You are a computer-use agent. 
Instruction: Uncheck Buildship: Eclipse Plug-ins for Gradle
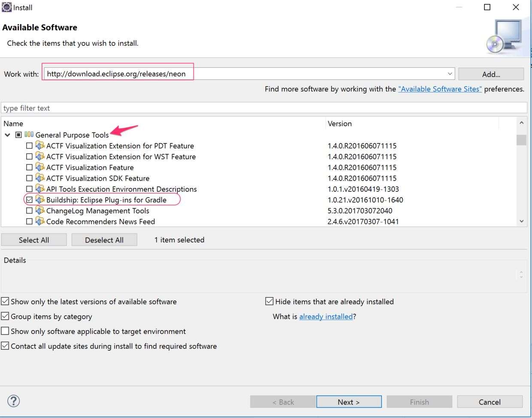click(29, 200)
